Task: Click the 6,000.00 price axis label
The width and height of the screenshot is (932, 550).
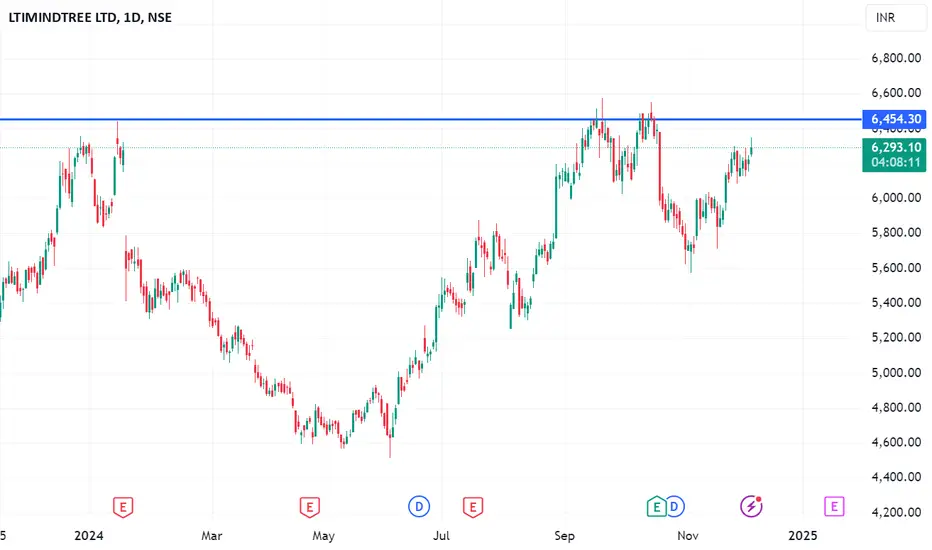Action: (896, 198)
